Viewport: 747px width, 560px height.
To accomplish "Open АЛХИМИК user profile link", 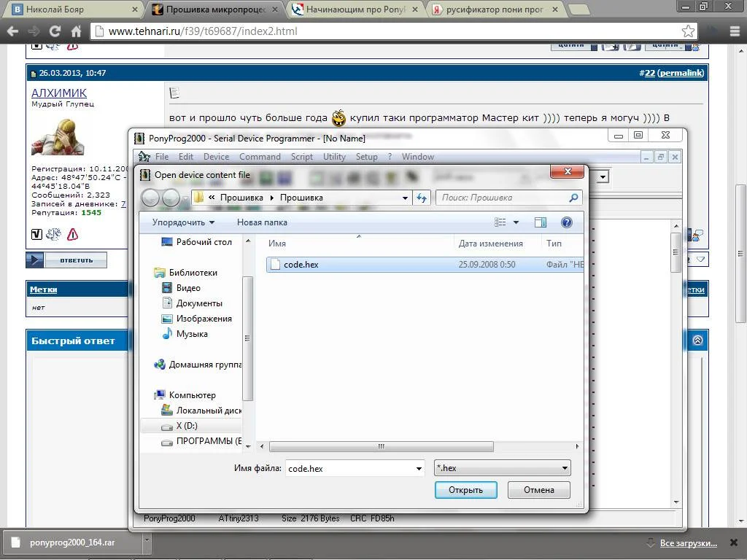I will [x=58, y=93].
